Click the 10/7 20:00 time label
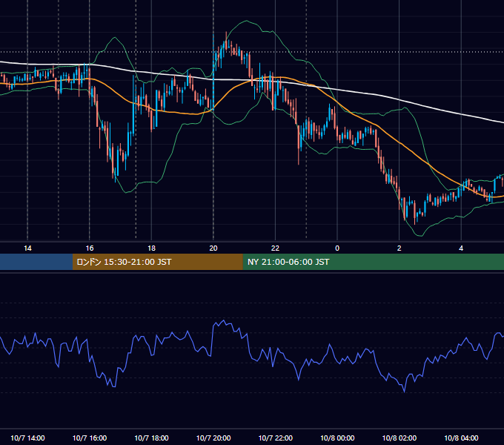 click(x=213, y=438)
